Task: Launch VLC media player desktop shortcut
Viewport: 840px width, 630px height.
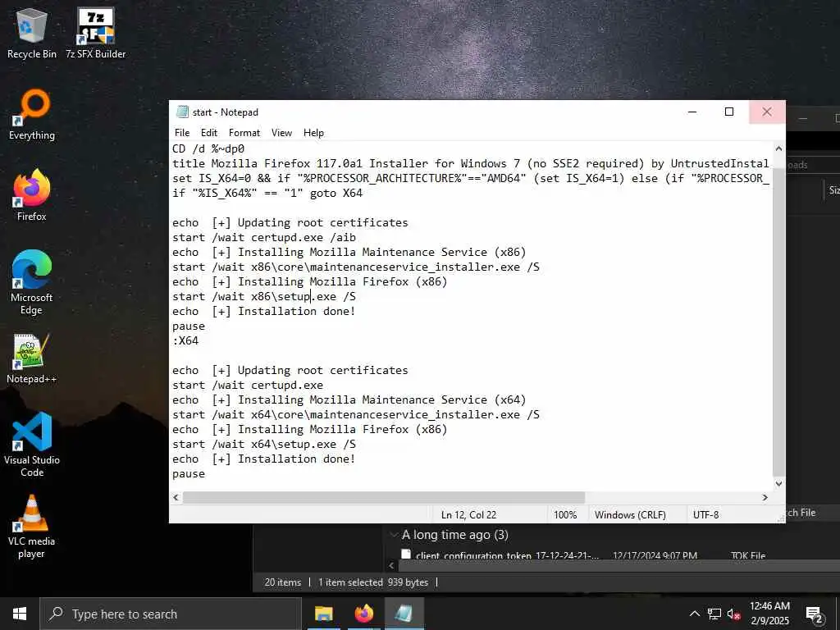Action: pos(32,527)
